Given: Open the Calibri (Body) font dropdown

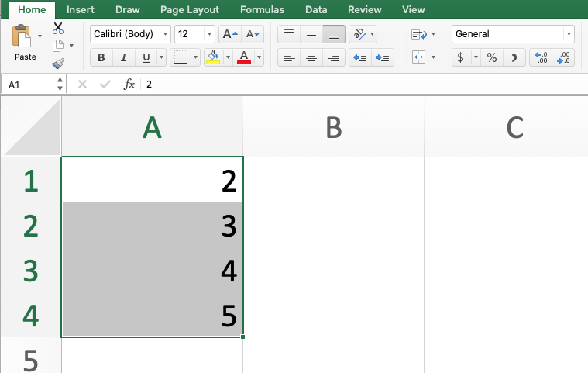Looking at the screenshot, I should [x=165, y=34].
